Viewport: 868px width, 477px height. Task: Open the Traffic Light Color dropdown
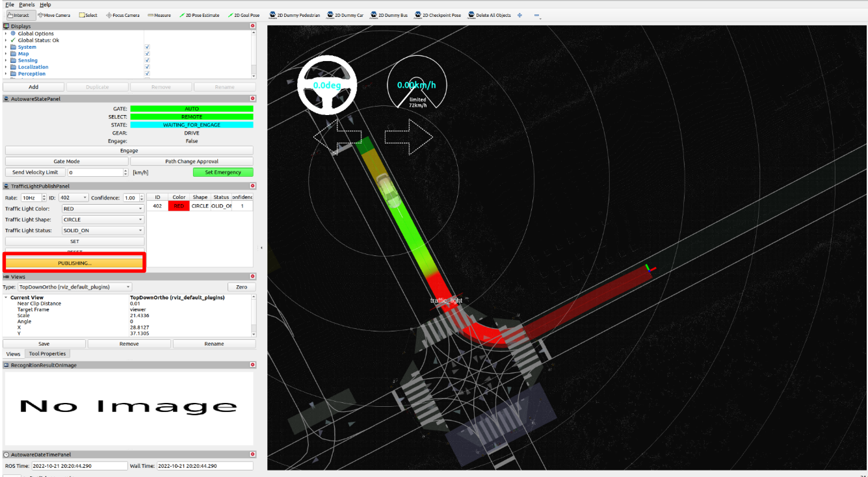[103, 209]
